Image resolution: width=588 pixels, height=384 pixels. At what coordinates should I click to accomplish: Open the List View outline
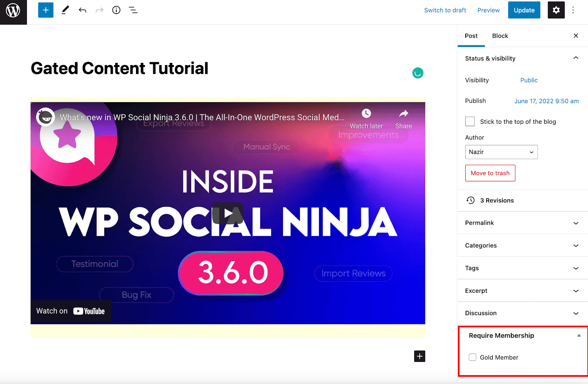tap(133, 10)
